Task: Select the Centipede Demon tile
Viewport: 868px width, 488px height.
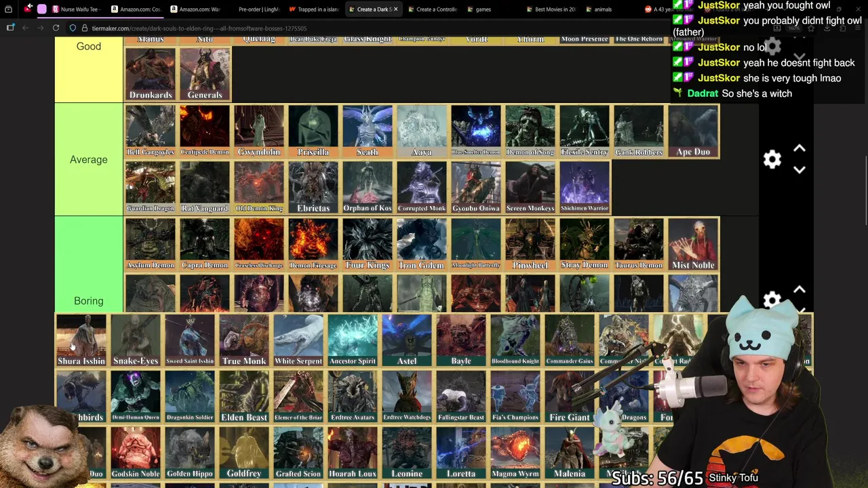Action: pos(205,131)
